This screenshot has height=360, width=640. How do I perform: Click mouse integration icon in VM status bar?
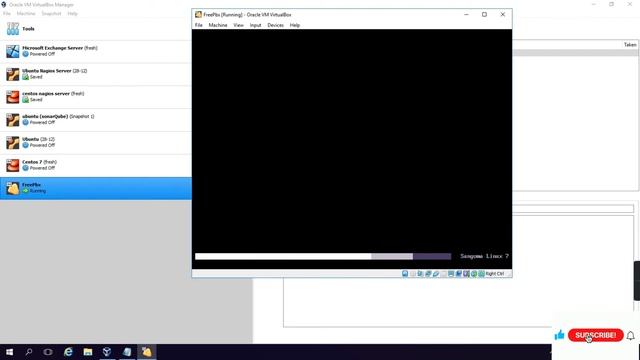coord(474,273)
